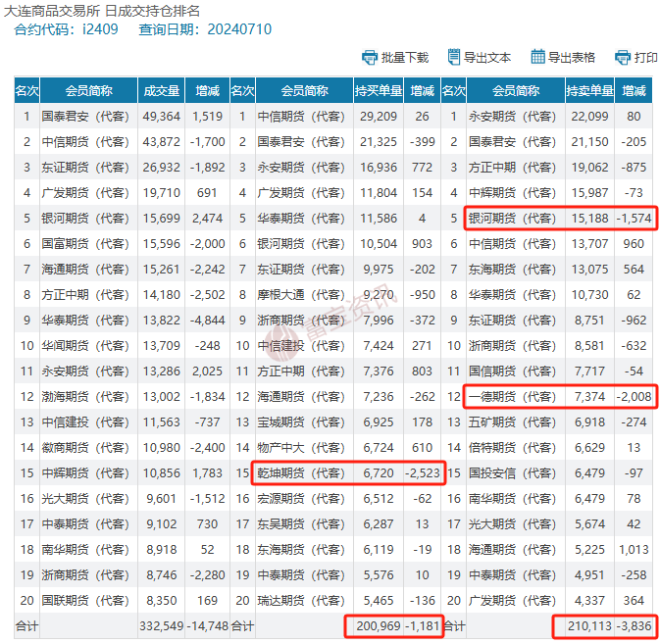Click the export table calendar icon

[x=537, y=57]
